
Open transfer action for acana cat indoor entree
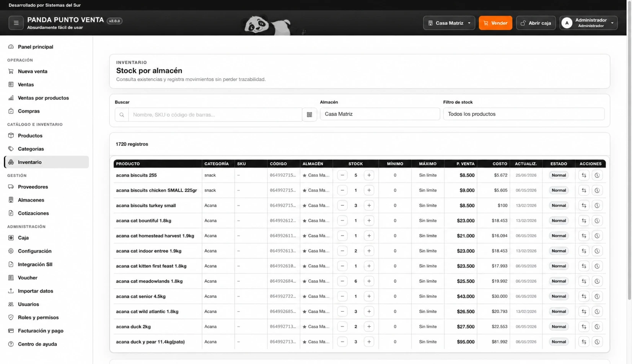584,251
